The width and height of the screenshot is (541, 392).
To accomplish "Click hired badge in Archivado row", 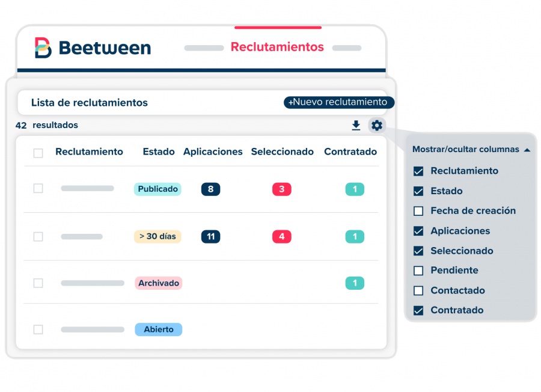I will tap(355, 283).
